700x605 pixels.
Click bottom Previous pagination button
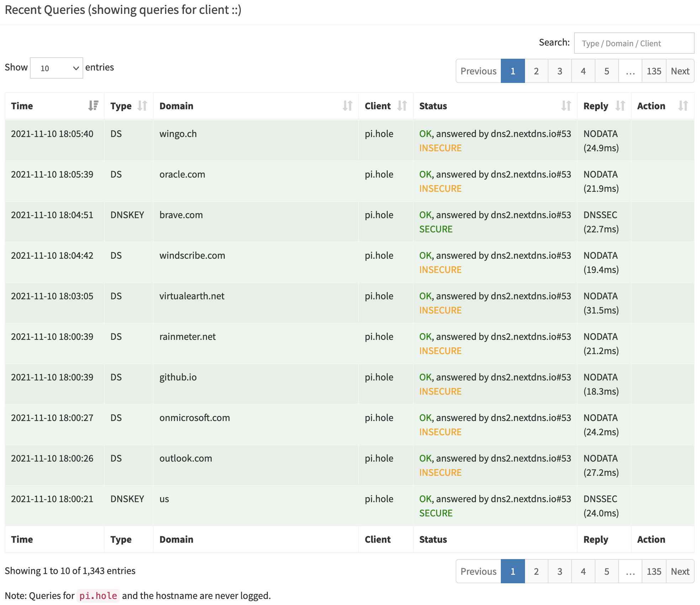click(x=478, y=571)
